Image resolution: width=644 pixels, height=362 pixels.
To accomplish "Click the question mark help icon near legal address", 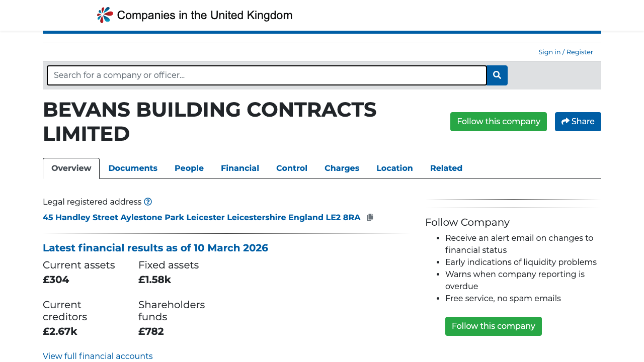I will pos(147,201).
